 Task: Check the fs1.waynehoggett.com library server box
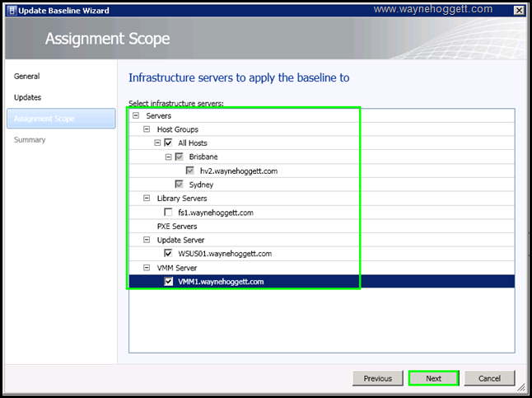pyautogui.click(x=169, y=213)
